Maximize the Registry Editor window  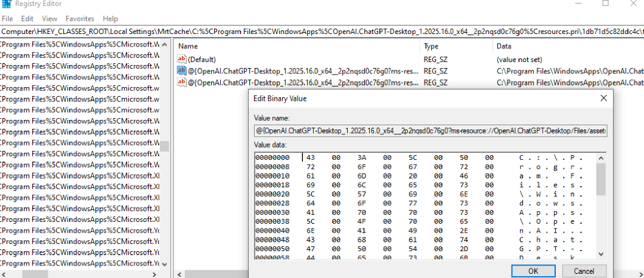coord(605,4)
